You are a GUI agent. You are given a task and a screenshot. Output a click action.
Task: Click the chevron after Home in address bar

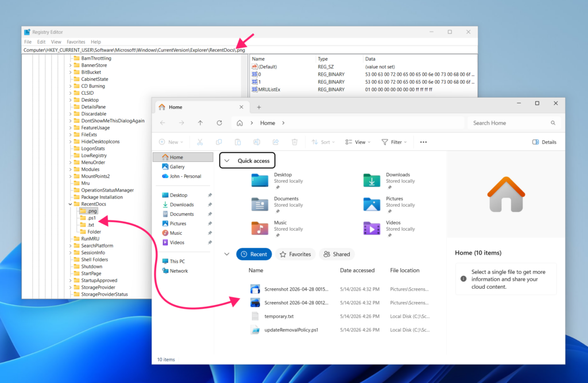point(283,123)
